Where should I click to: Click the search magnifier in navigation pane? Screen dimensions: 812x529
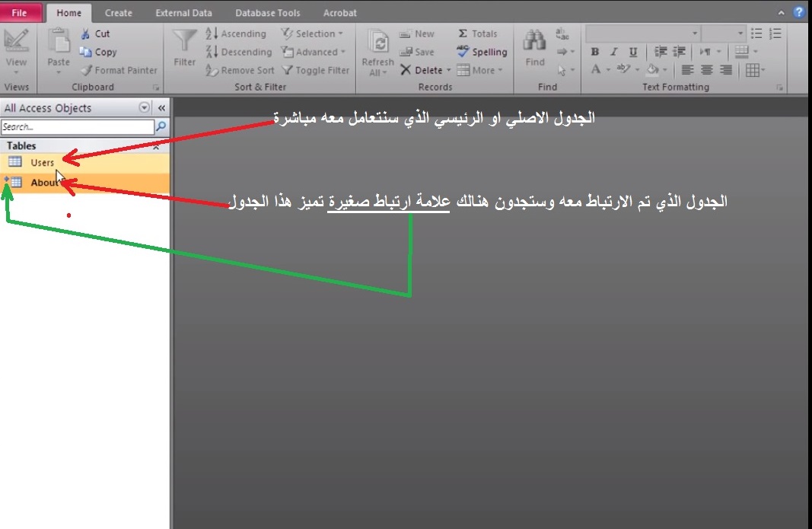coord(161,126)
